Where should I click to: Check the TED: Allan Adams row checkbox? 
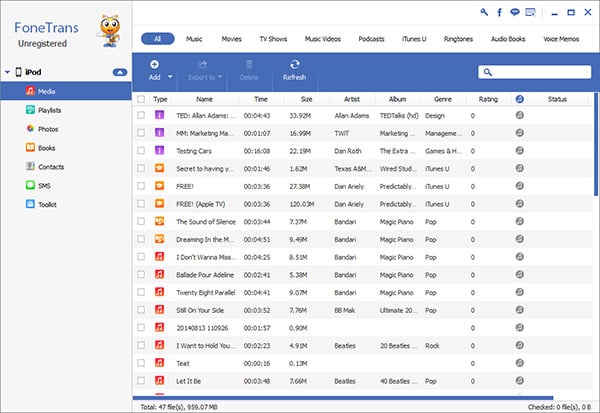[141, 115]
